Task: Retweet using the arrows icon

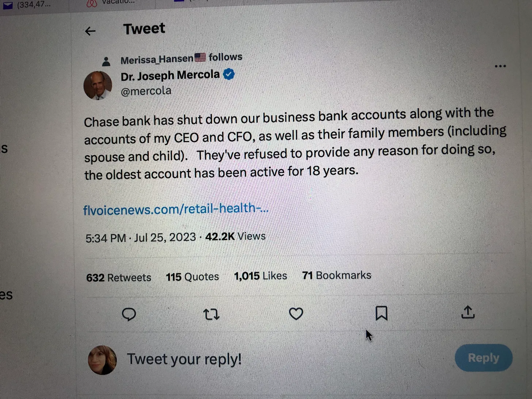Action: pyautogui.click(x=211, y=314)
